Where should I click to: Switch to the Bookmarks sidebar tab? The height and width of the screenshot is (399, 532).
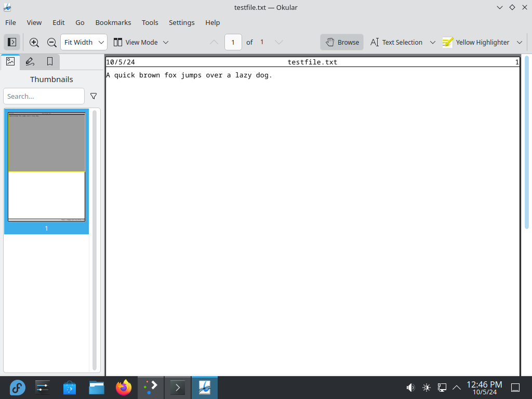point(49,61)
